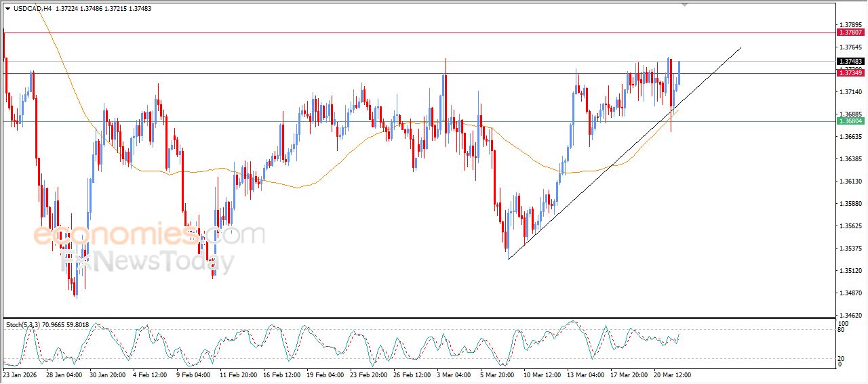Click the green 1.36804 price label

(850, 121)
